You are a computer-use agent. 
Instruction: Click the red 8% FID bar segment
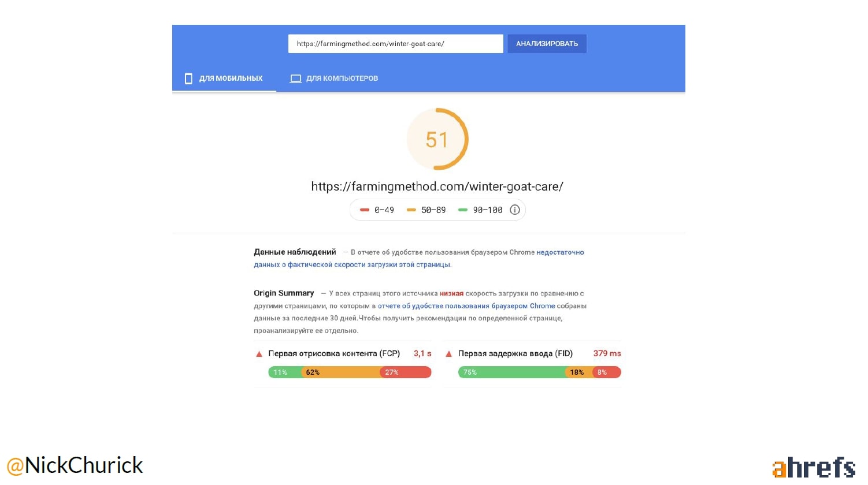click(607, 372)
